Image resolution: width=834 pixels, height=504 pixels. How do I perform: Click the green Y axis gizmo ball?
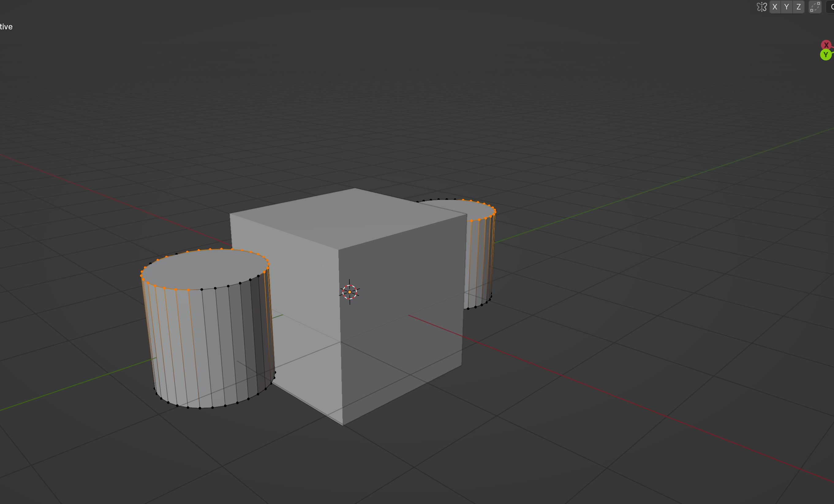(826, 55)
